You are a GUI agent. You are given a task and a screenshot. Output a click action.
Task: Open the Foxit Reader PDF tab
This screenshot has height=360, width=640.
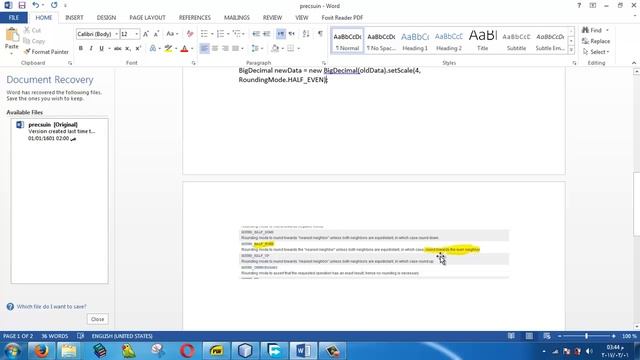342,18
